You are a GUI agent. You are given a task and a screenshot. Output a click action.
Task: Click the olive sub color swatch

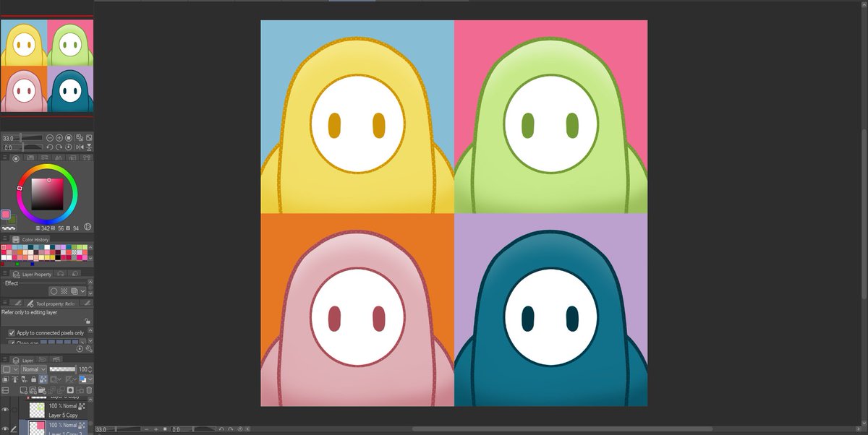13,220
